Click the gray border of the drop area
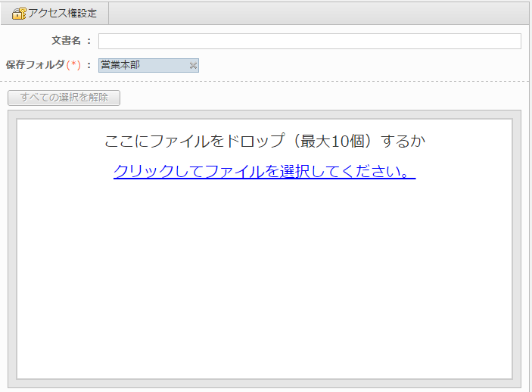This screenshot has width=532, height=392. pyautogui.click(x=12, y=250)
